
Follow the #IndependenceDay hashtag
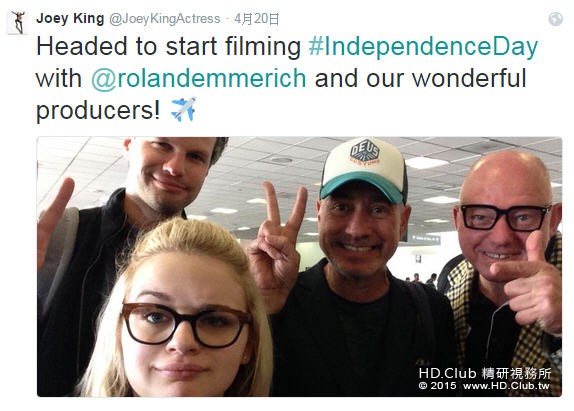point(423,47)
